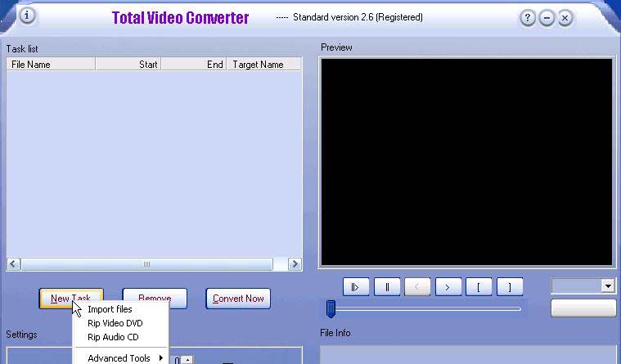Screen dimensions: 621x364
Task: Click the Target Name column header
Action: [263, 64]
